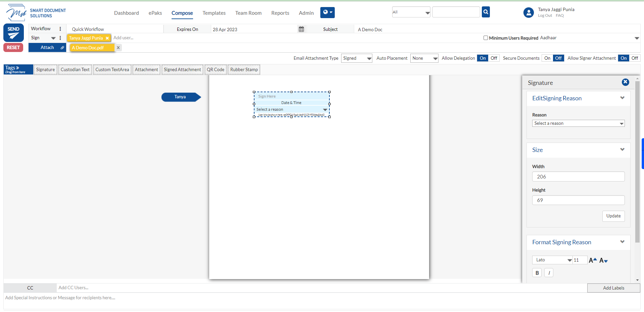Screen dimensions: 644x312
Task: Click the user profile avatar icon
Action: 528,13
